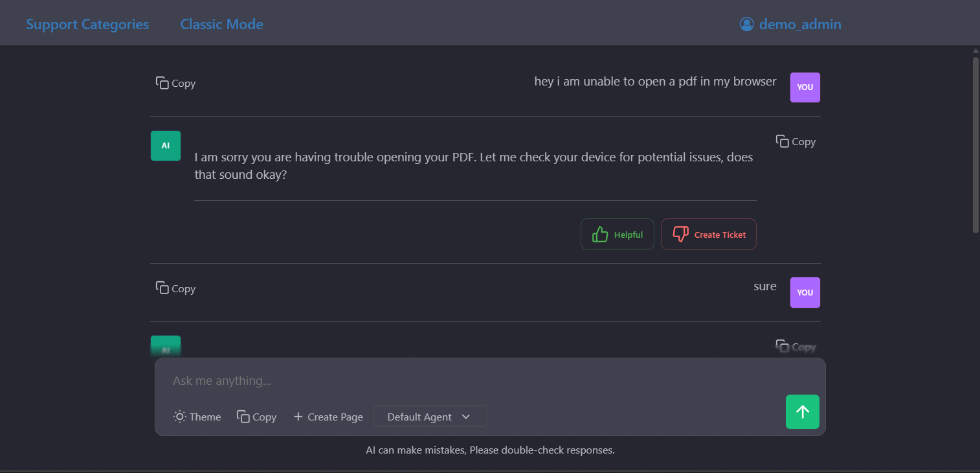Click the chevron beside Default Agent

click(466, 417)
